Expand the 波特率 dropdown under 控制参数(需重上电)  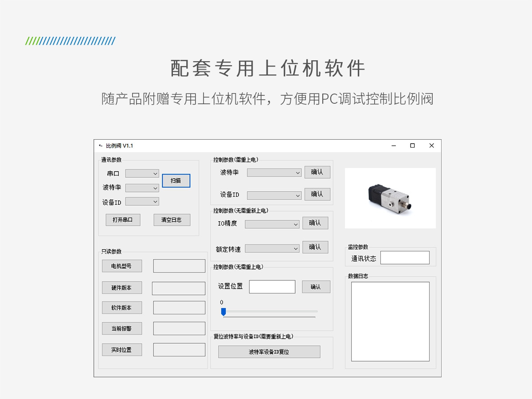pyautogui.click(x=274, y=172)
